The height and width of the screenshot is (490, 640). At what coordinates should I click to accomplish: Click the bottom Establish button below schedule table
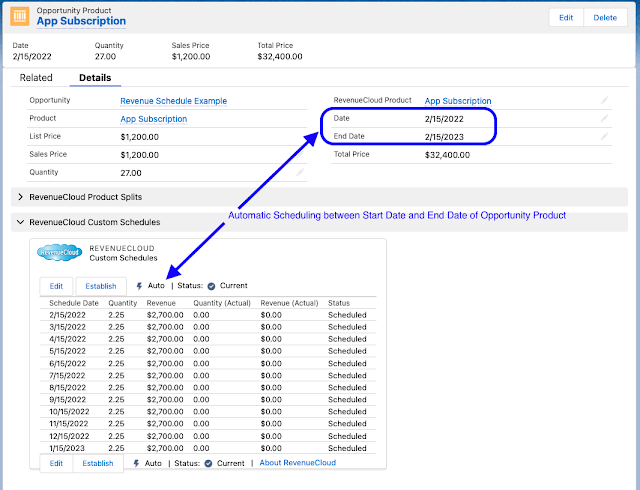tap(98, 463)
